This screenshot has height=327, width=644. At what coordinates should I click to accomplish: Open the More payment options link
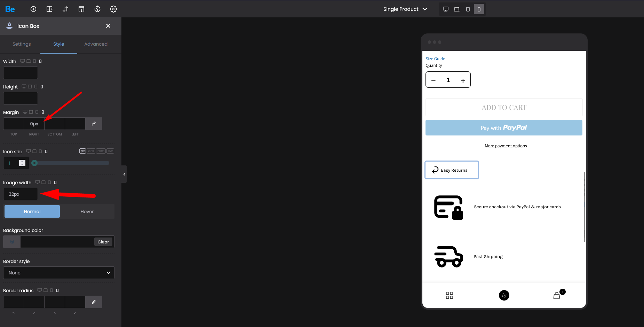[x=506, y=146]
